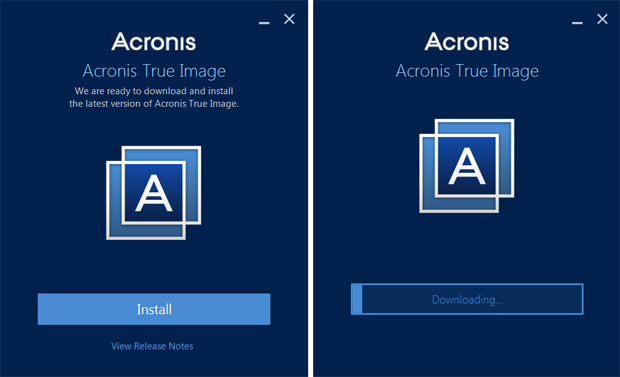Click 'We are ready to download and install' text
This screenshot has height=377, width=620.
[x=154, y=91]
